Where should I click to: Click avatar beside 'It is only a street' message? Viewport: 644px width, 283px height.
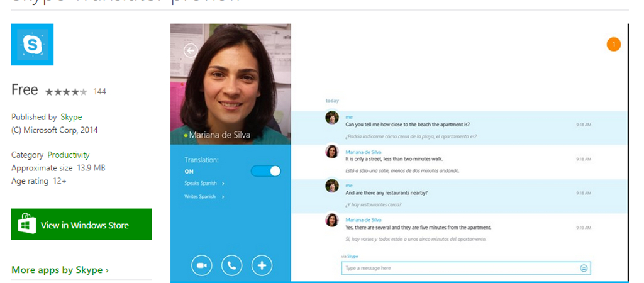click(x=332, y=152)
